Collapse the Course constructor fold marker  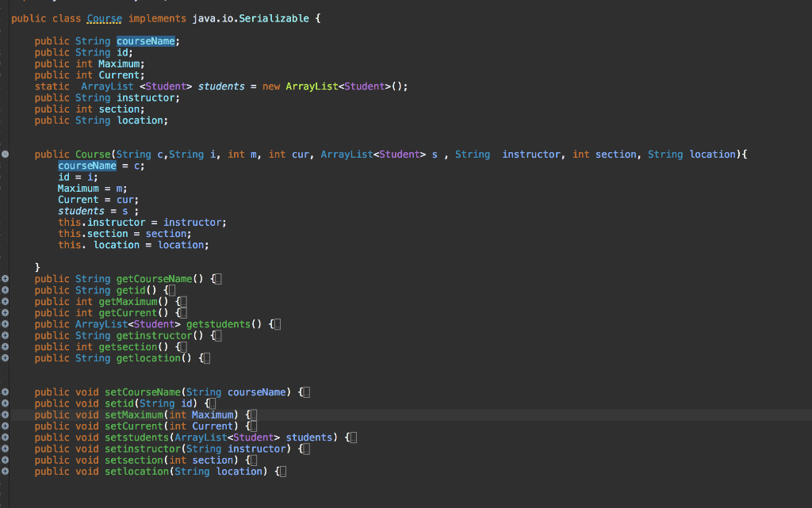click(5, 155)
